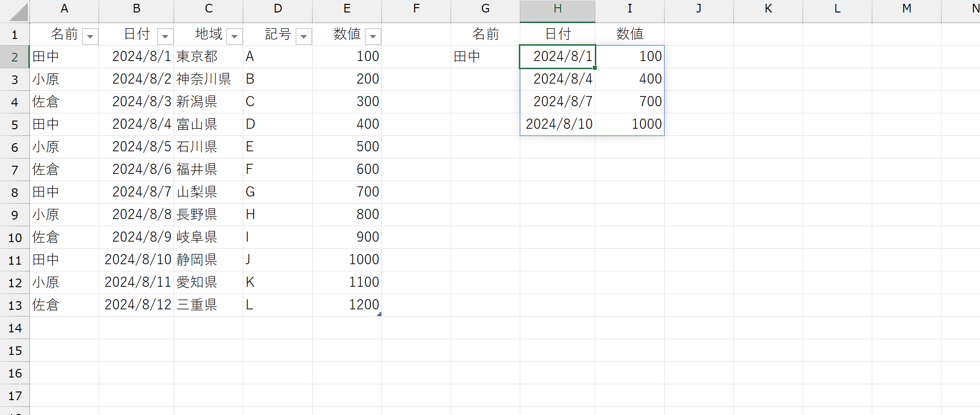Screen dimensions: 980x415
Task: Open the 日付 column filter dropdown
Action: 165,37
